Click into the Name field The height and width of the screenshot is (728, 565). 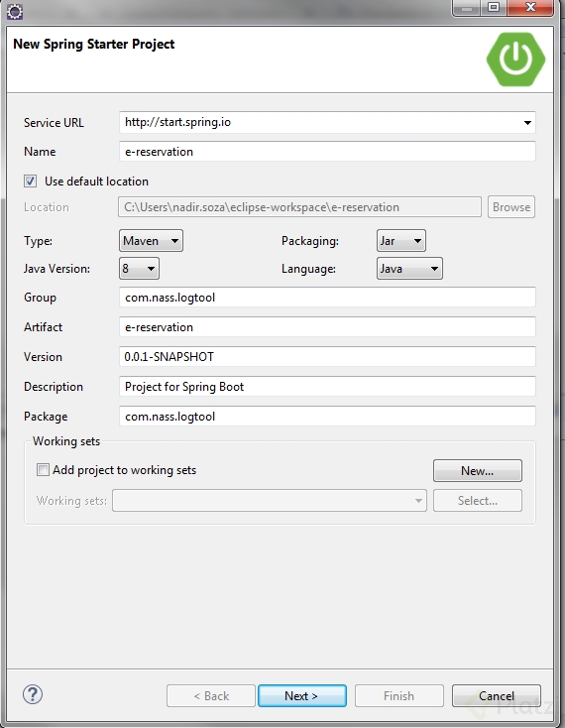coord(327,152)
